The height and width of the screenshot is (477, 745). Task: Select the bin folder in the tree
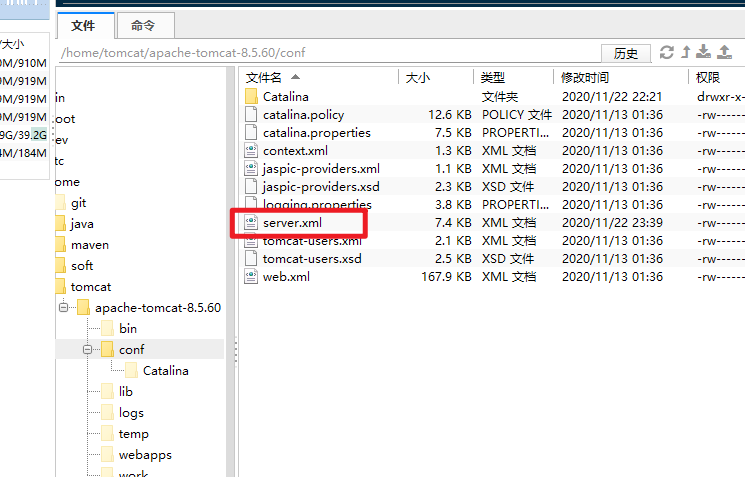click(128, 329)
